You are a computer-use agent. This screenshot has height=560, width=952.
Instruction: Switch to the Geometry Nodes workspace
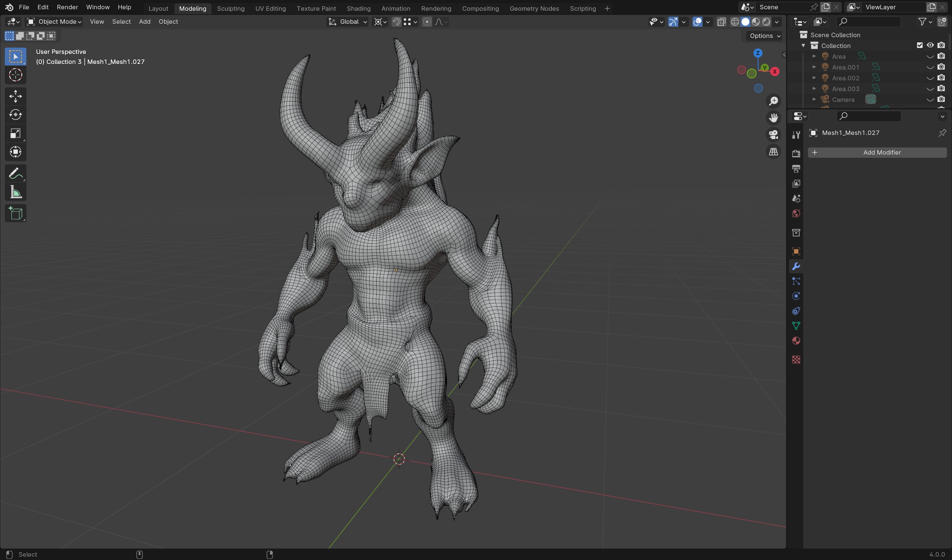point(534,8)
